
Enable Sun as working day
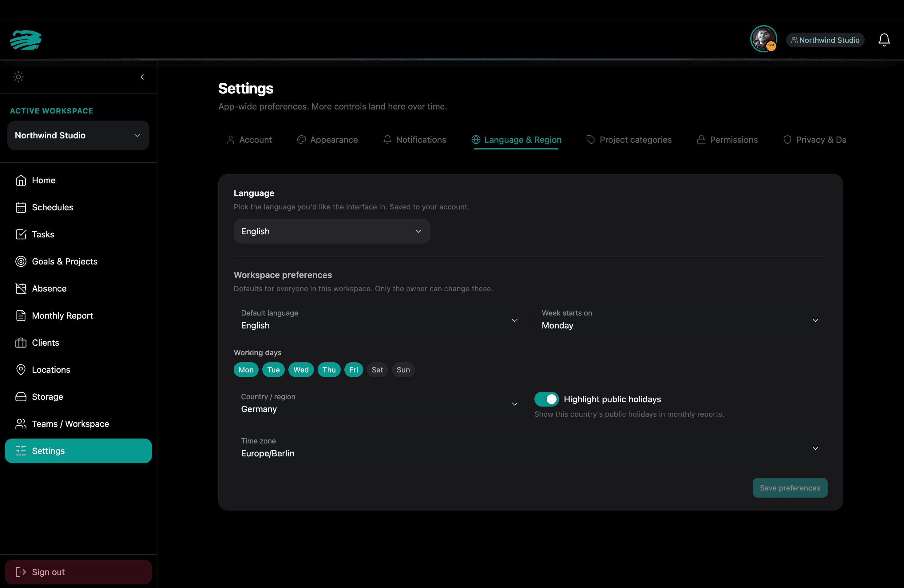tap(403, 370)
